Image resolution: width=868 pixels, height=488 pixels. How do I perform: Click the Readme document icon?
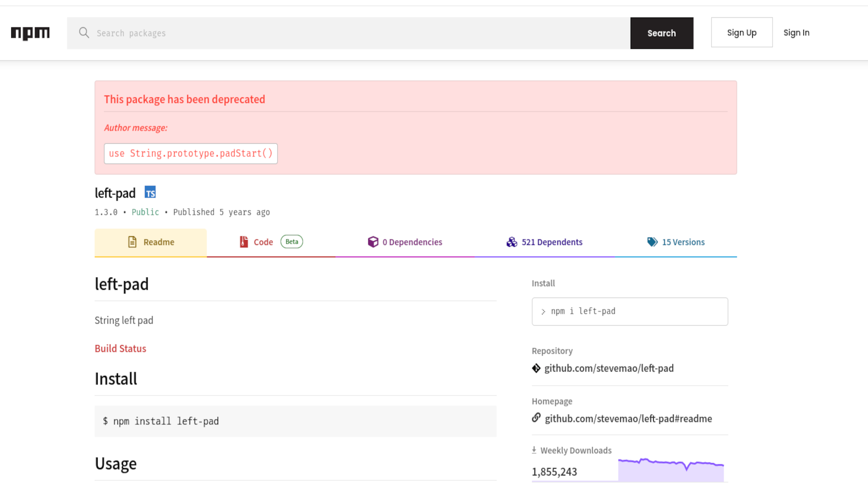pyautogui.click(x=132, y=242)
